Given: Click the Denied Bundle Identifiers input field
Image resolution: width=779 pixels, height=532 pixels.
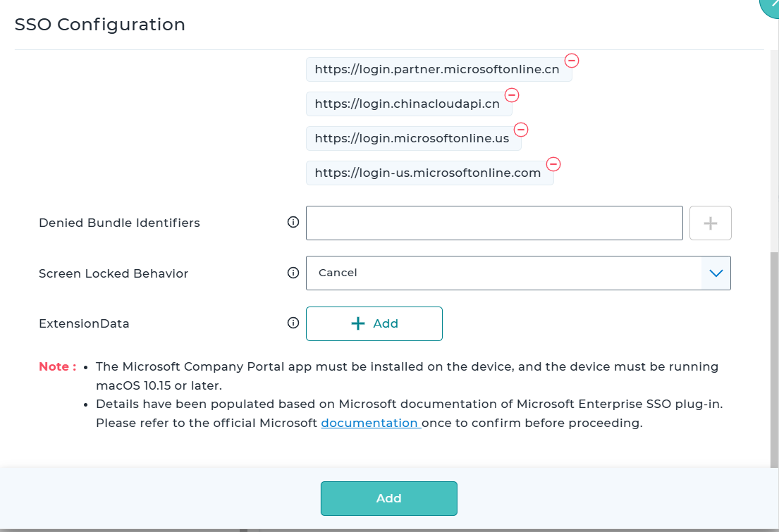Looking at the screenshot, I should tap(494, 223).
